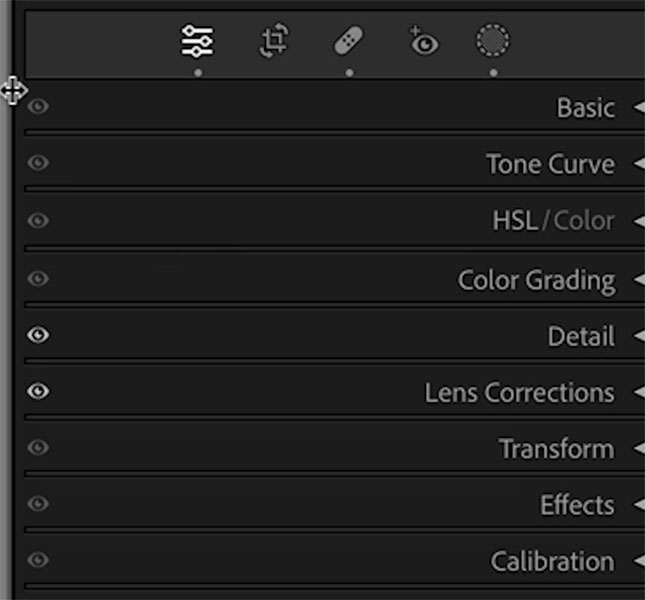Toggle the Basic panel eye icon
Viewport: 645px width, 600px height.
(38, 107)
